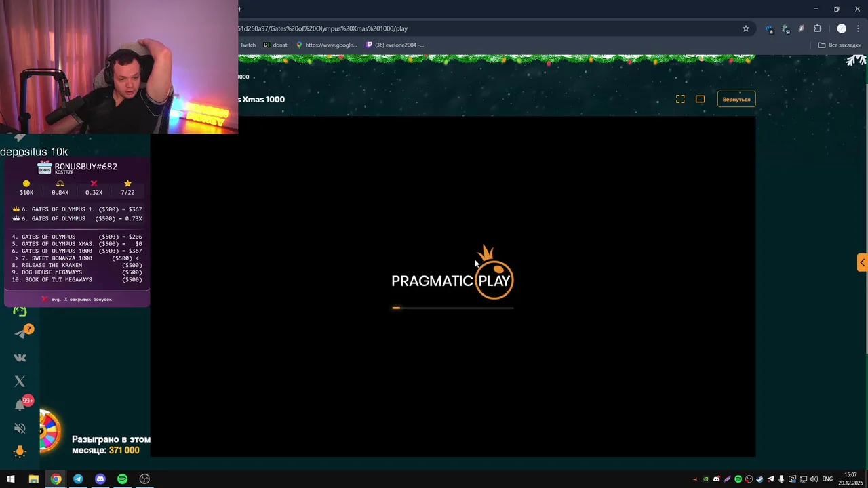Open the Windows Start menu

(11, 479)
